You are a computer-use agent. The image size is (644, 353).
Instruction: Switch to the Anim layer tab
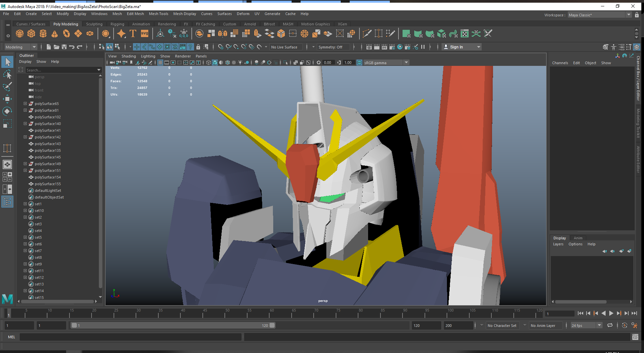578,238
